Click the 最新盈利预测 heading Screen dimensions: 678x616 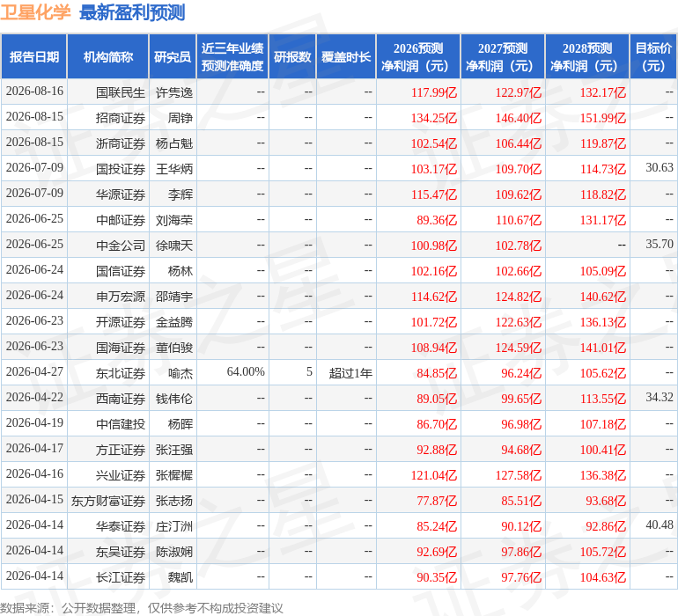[x=132, y=12]
